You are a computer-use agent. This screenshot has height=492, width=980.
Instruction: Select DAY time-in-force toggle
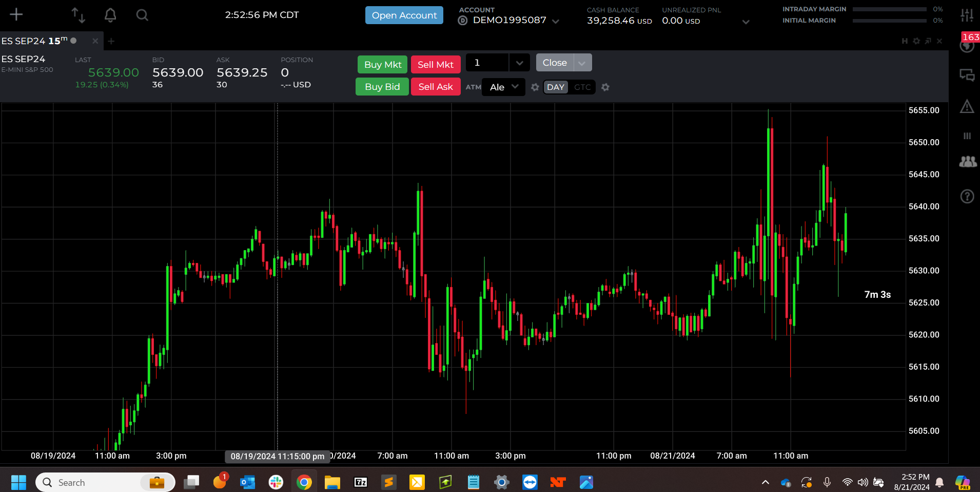(556, 87)
